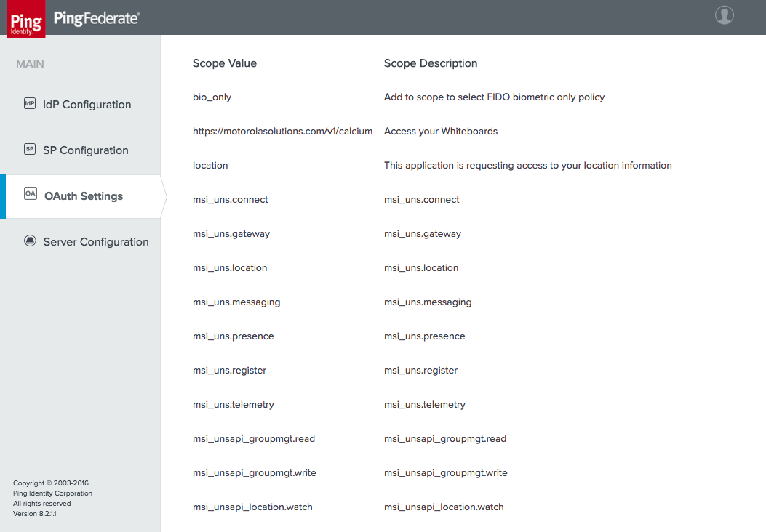The image size is (766, 532).
Task: Select the bio_only scope value
Action: 212,97
